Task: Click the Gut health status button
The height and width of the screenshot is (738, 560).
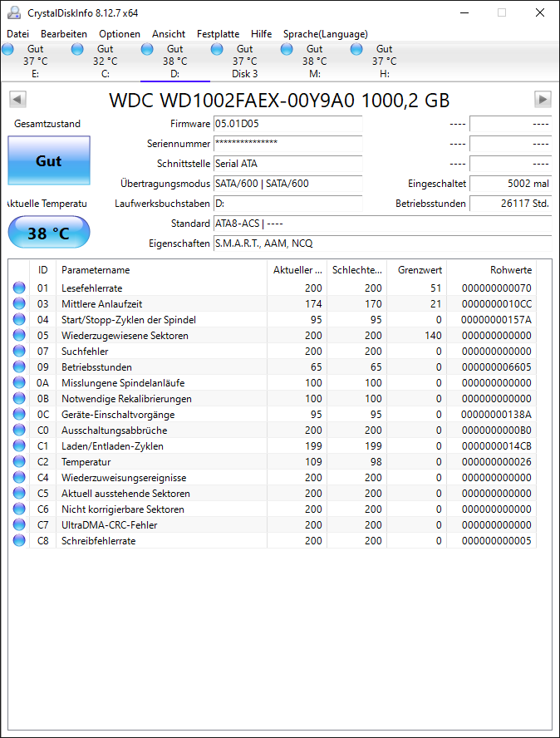Action: pos(49,160)
